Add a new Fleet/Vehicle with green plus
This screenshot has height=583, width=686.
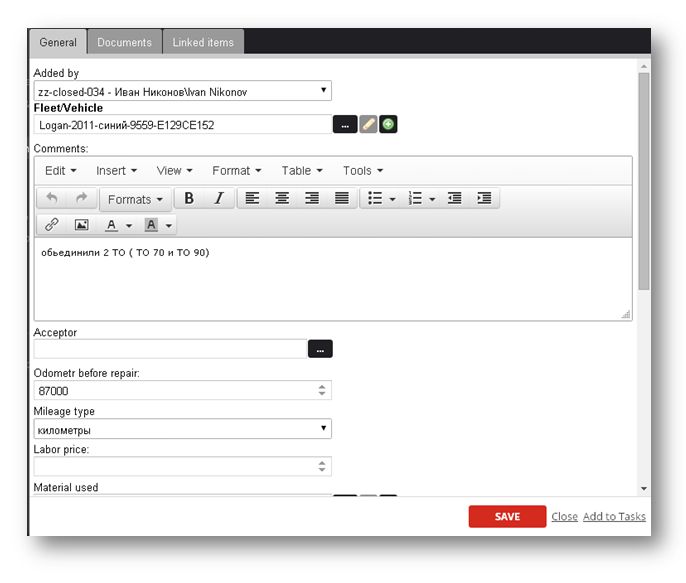point(388,125)
